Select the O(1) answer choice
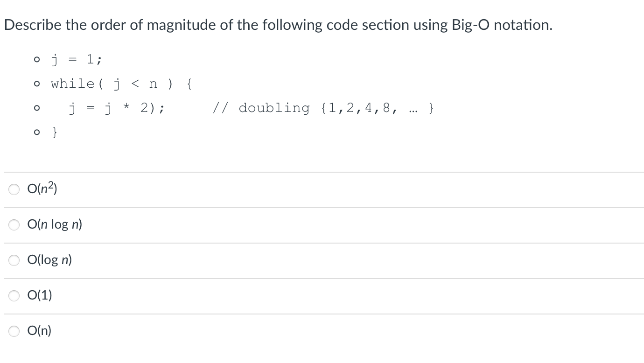The image size is (644, 363). click(x=14, y=295)
